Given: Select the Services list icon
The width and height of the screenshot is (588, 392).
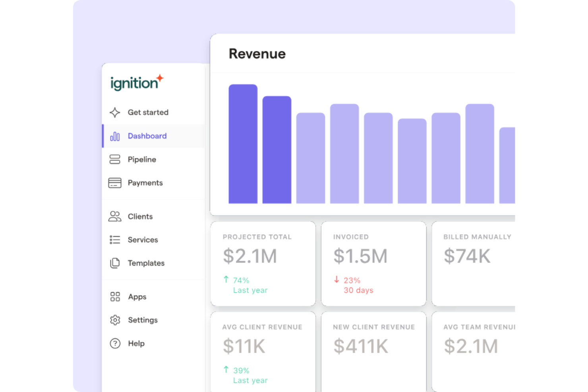Looking at the screenshot, I should 114,239.
